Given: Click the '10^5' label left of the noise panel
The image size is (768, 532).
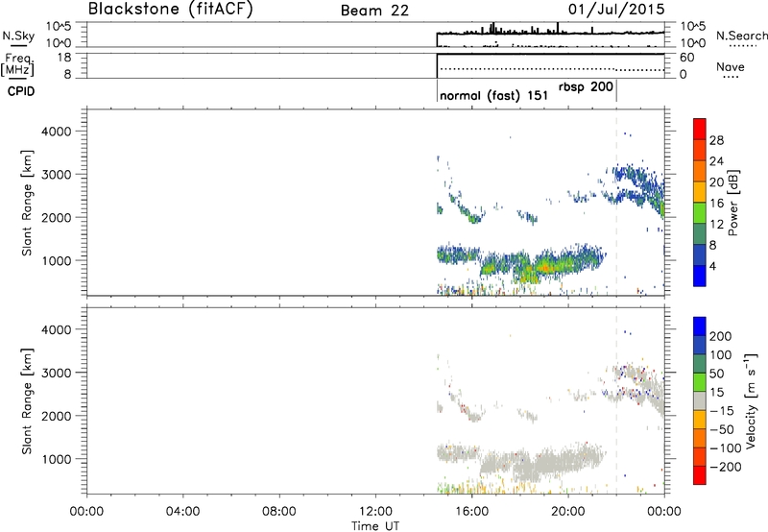Looking at the screenshot, I should click(x=59, y=27).
